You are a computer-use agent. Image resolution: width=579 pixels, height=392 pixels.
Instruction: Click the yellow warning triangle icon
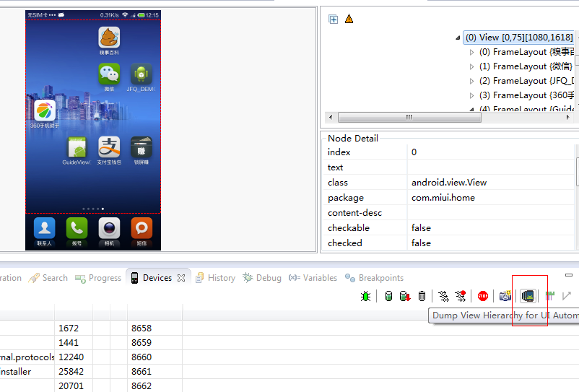pyautogui.click(x=349, y=19)
